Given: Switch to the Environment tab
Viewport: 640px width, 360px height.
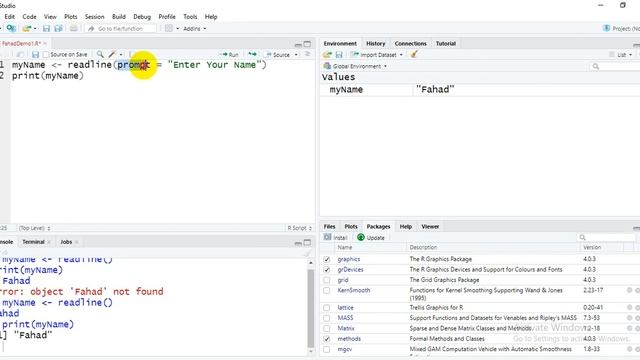Looking at the screenshot, I should [340, 43].
